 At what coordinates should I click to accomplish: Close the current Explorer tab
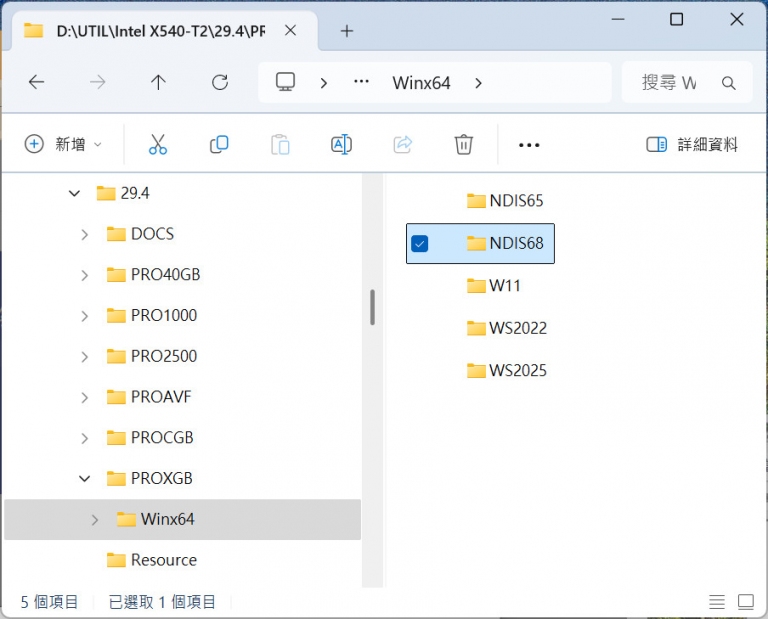290,31
